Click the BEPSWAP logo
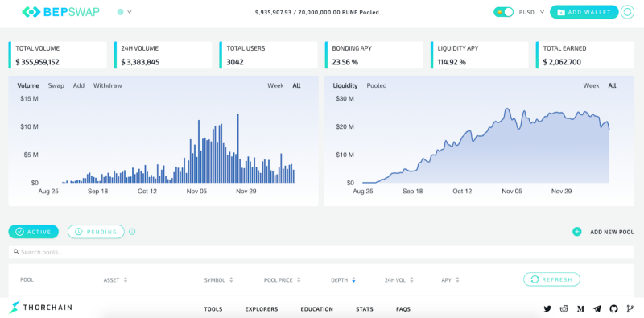 60,12
